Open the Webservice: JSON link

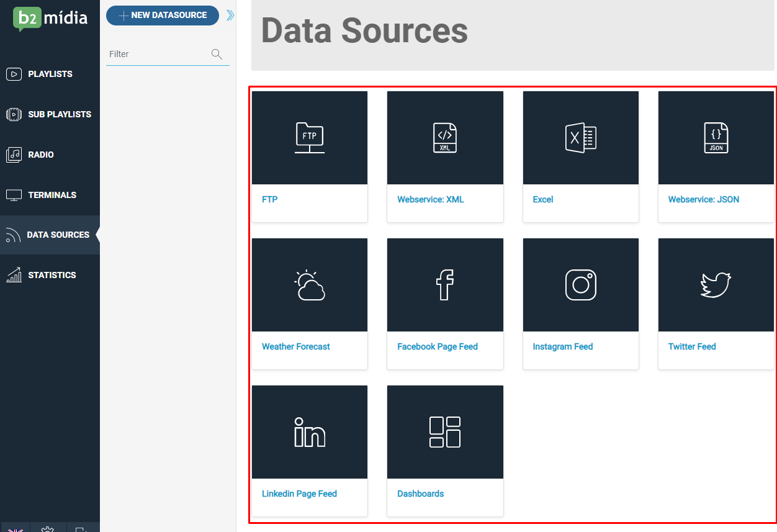[x=704, y=199]
